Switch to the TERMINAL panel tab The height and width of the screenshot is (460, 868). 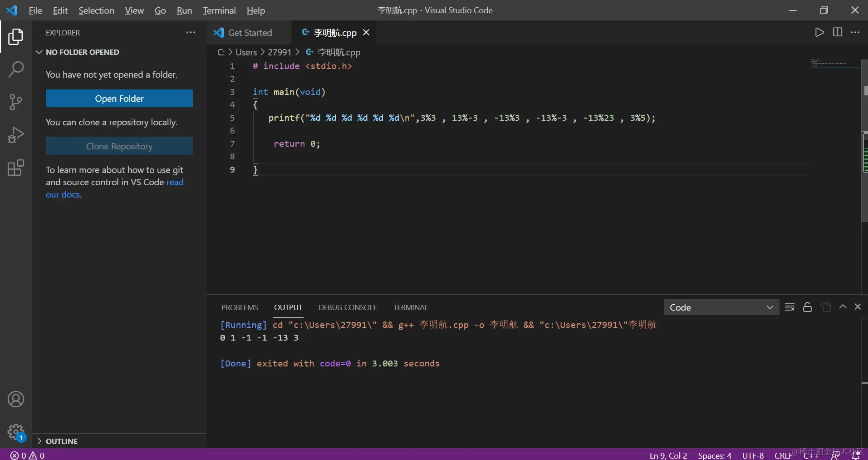(411, 307)
